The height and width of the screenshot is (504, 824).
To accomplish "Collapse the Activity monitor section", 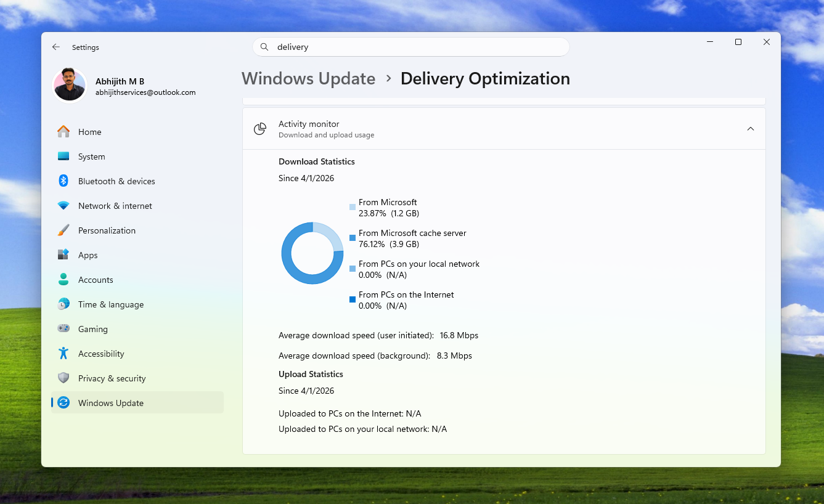I will (751, 128).
